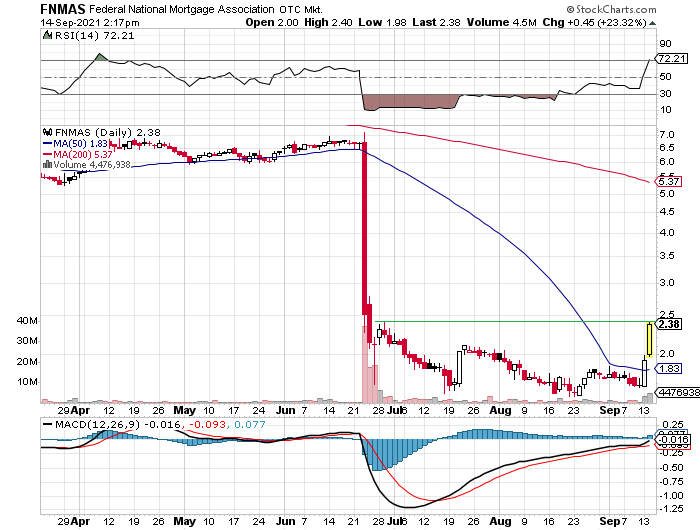Image resolution: width=700 pixels, height=530 pixels.
Task: Click the -1.25 MACD axis label
Action: point(671,509)
